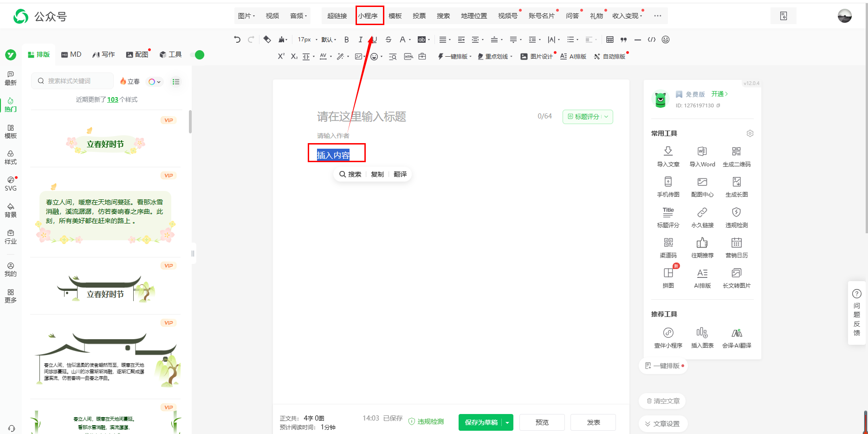Click the find and replace icon
The image size is (868, 434).
point(393,57)
